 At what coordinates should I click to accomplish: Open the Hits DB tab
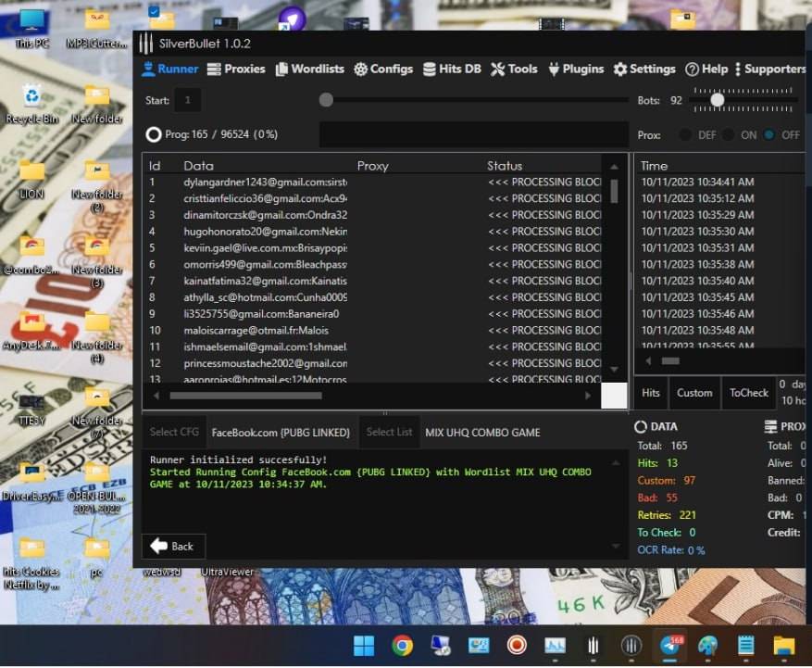[x=452, y=69]
